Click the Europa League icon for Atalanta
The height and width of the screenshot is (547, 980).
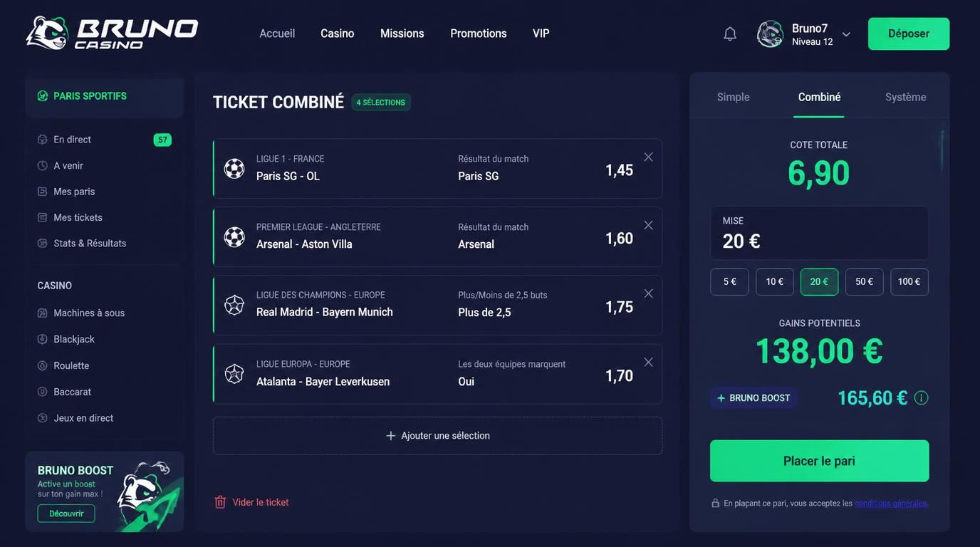point(234,374)
